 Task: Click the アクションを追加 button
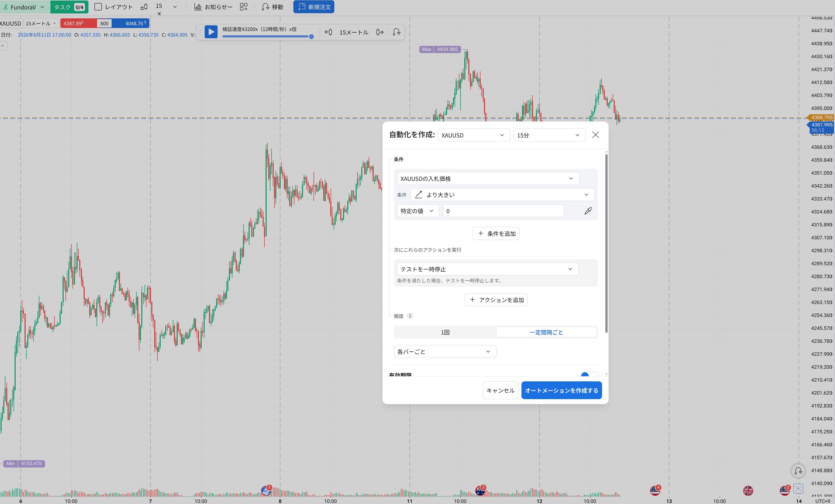click(496, 300)
